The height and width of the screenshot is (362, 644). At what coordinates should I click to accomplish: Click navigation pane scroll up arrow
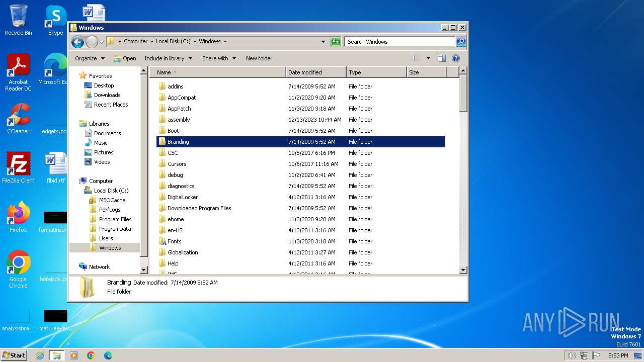[143, 71]
